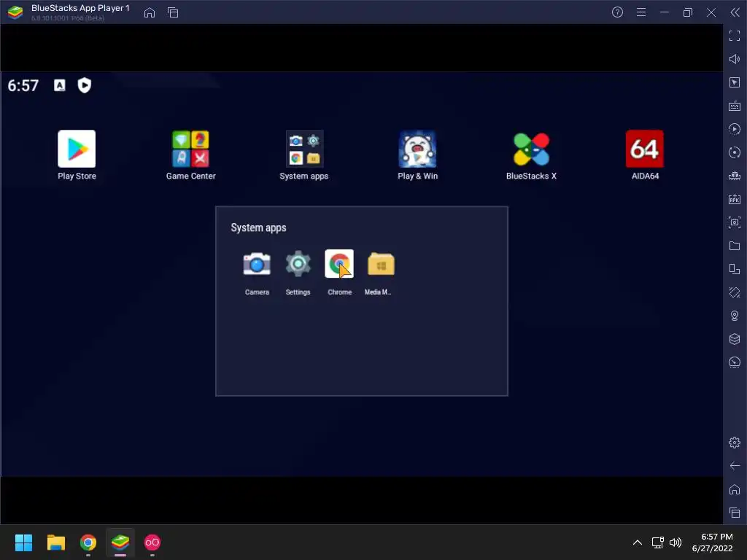This screenshot has height=560, width=747.
Task: Click the rotate screen sidebar icon
Action: 735,269
